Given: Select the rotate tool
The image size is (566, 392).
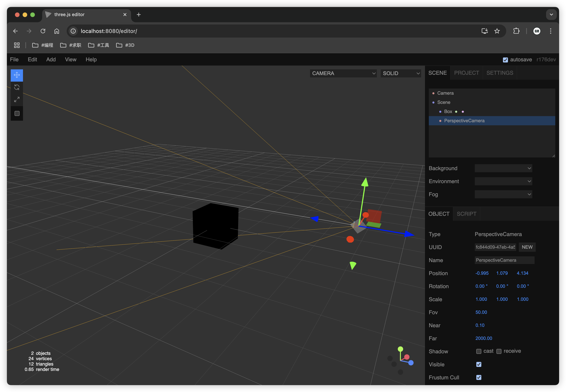Looking at the screenshot, I should 17,87.
